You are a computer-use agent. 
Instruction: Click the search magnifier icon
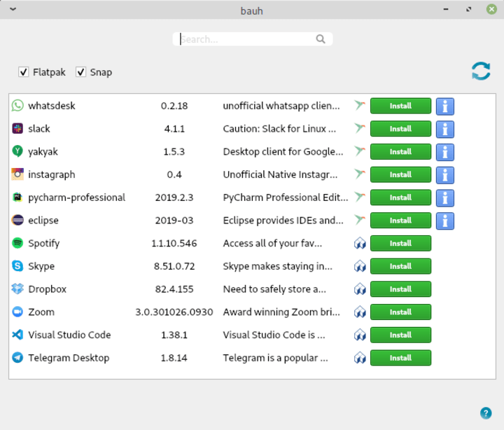coord(321,39)
